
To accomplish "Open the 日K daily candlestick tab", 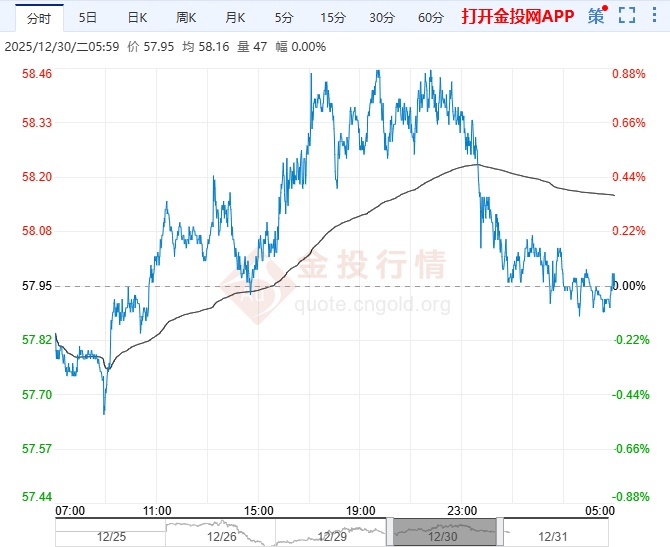I will click(x=137, y=18).
